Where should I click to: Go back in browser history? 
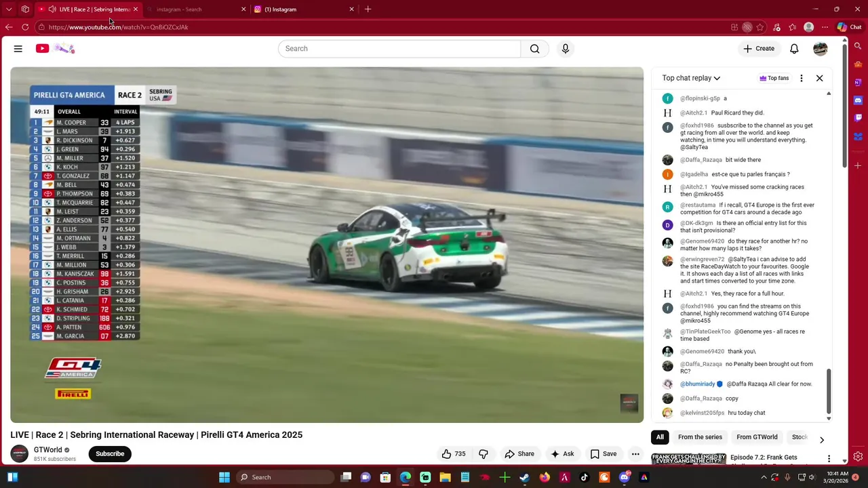pos(9,27)
